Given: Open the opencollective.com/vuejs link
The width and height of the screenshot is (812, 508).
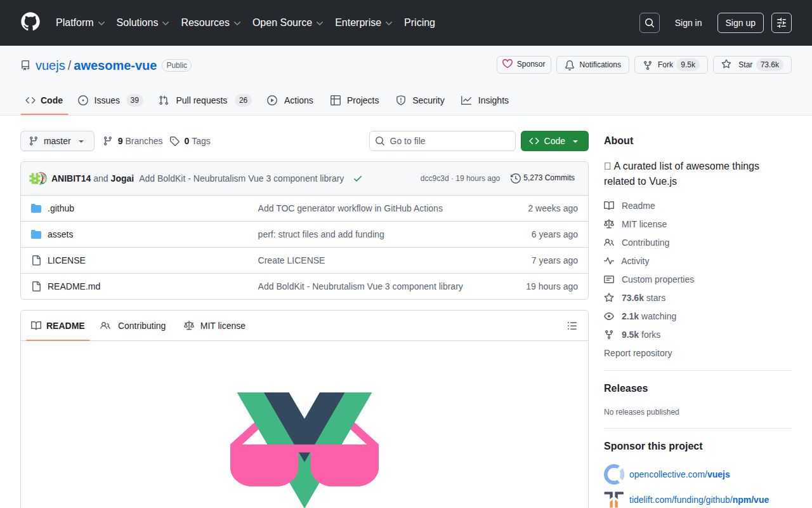Looking at the screenshot, I should pos(679,474).
